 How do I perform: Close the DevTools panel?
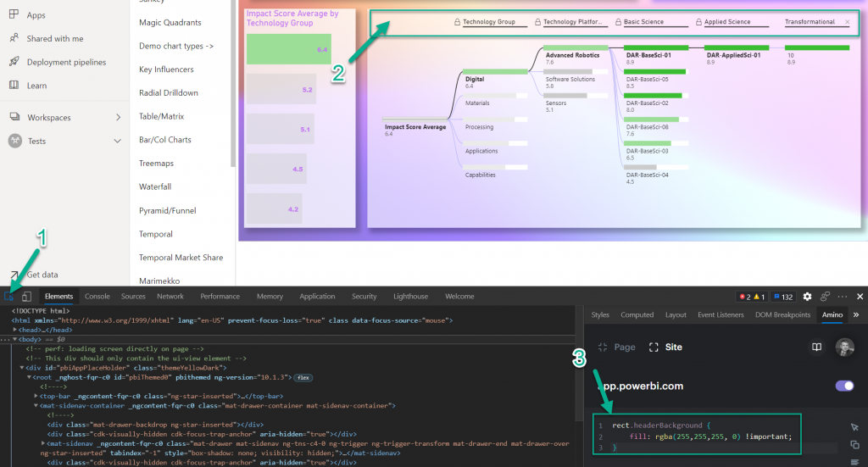860,297
